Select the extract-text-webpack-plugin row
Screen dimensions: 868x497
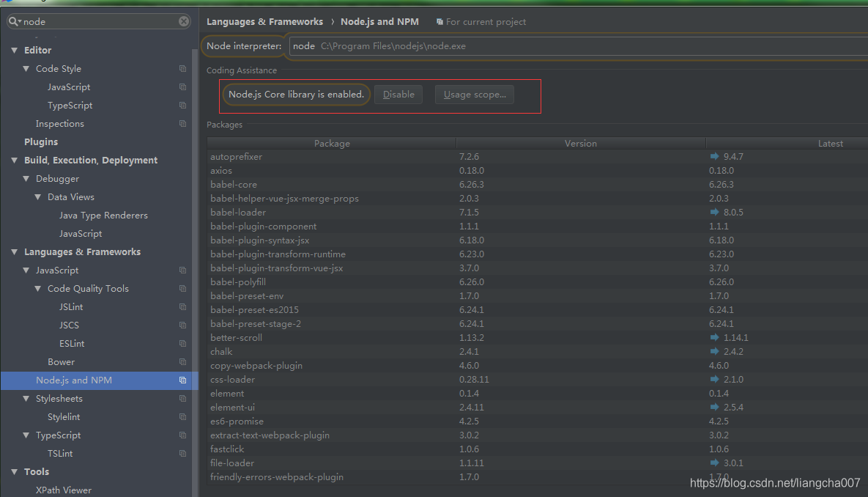[538, 435]
